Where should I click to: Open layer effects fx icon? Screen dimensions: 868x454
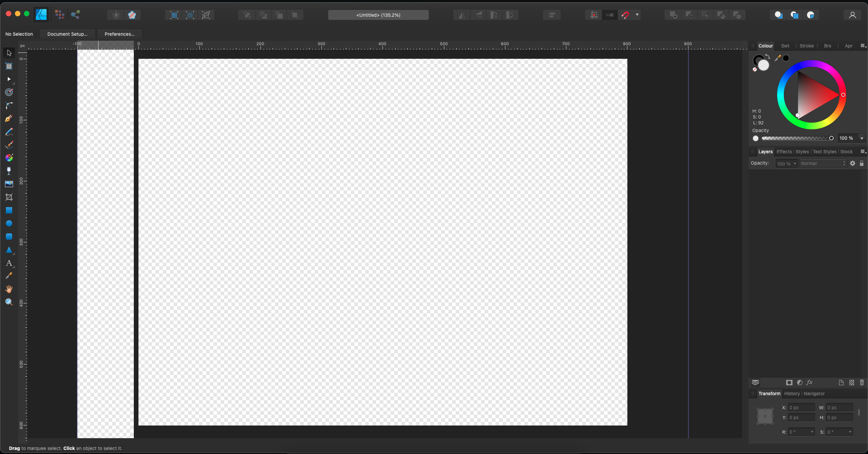810,383
